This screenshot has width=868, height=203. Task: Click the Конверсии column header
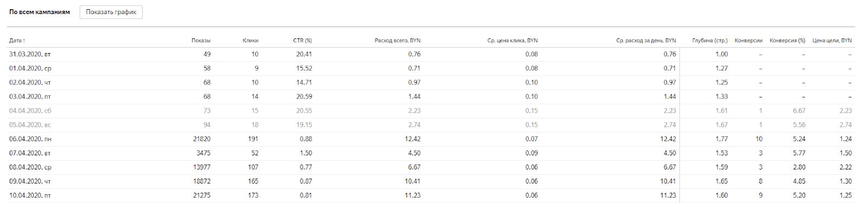pos(749,41)
